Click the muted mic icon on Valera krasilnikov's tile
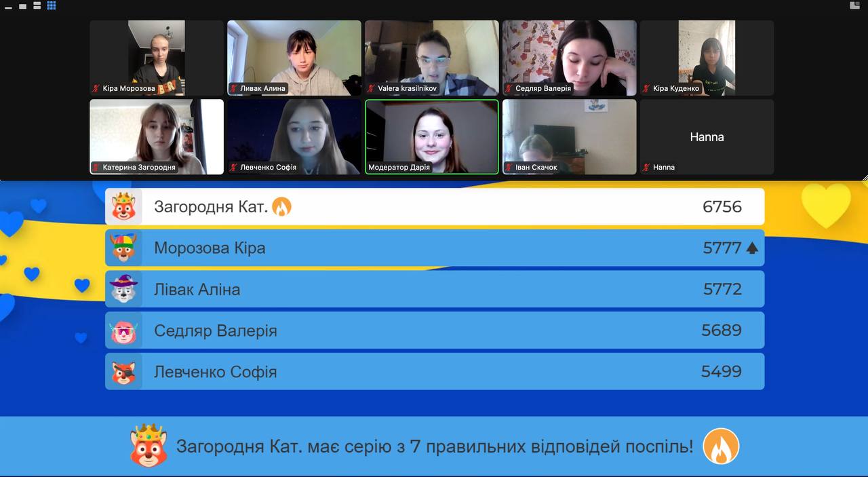Screen dimensions: 868x477 372,88
